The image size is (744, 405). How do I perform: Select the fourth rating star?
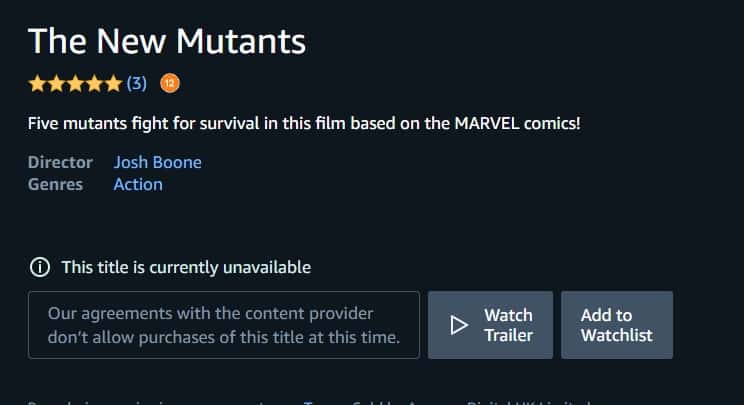pyautogui.click(x=94, y=84)
